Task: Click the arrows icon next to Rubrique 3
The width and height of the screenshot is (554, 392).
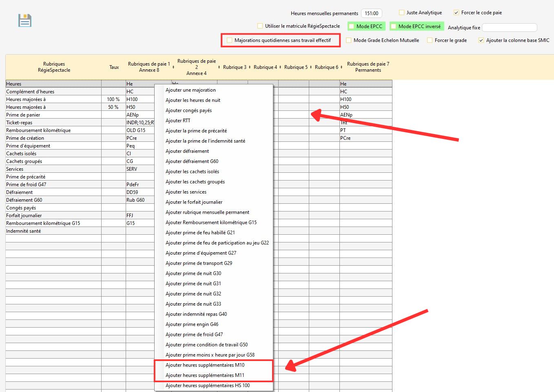Action: tap(250, 67)
